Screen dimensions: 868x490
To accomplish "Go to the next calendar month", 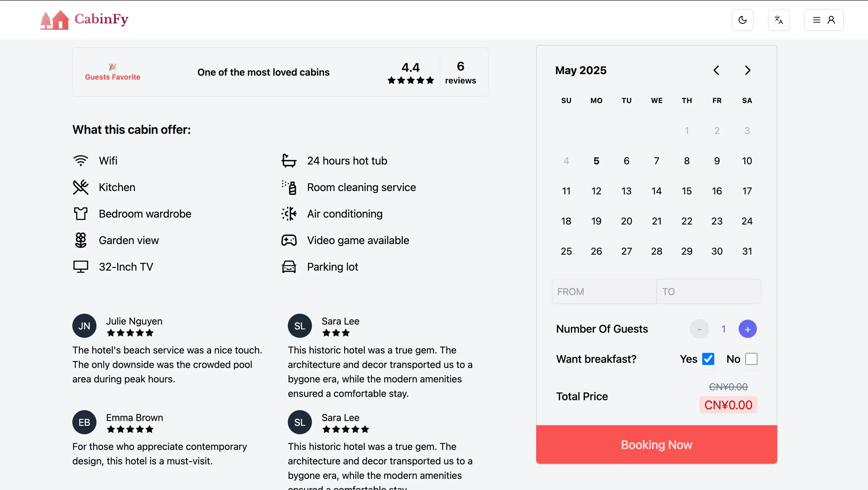I will point(747,70).
